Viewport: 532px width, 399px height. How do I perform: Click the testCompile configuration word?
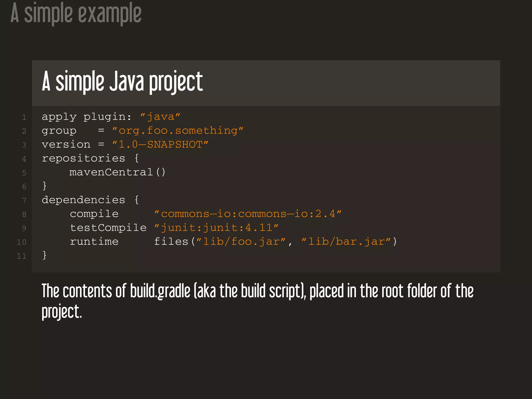108,228
